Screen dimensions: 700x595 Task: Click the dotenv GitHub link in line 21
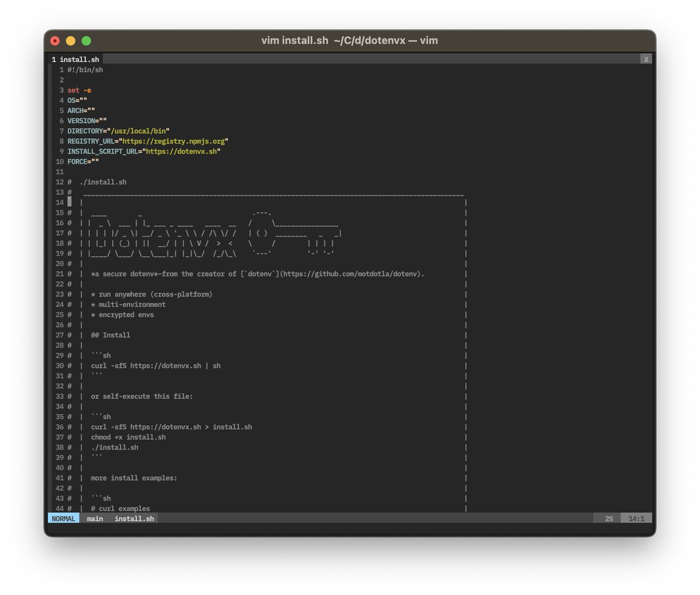tap(333, 274)
